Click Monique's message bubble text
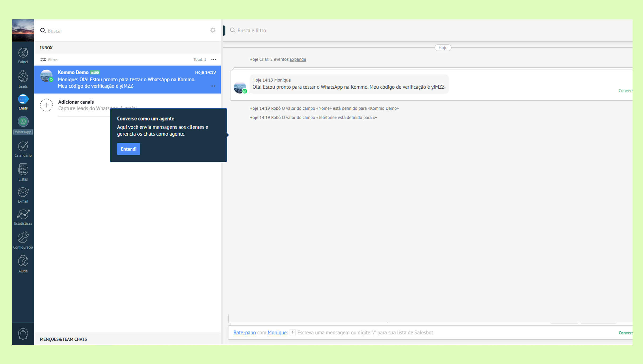 tap(349, 87)
